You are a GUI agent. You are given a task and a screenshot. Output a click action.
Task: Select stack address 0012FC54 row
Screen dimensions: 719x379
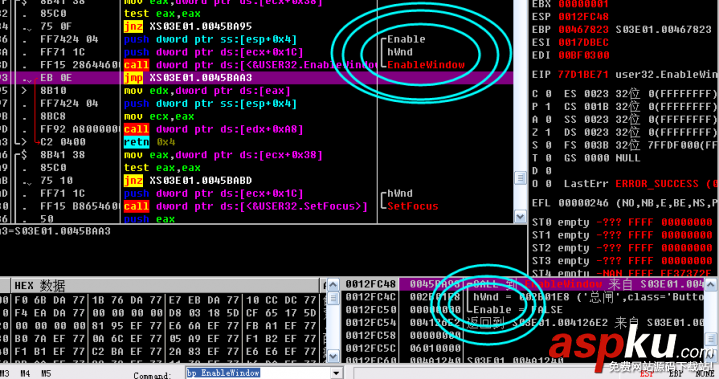523,323
